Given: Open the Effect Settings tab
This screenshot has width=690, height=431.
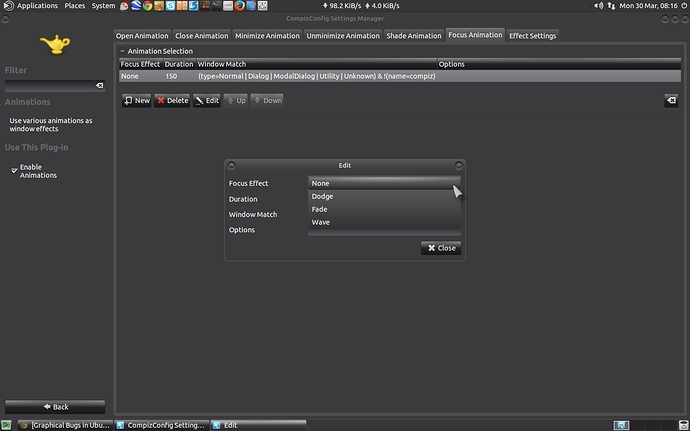Looking at the screenshot, I should [532, 36].
